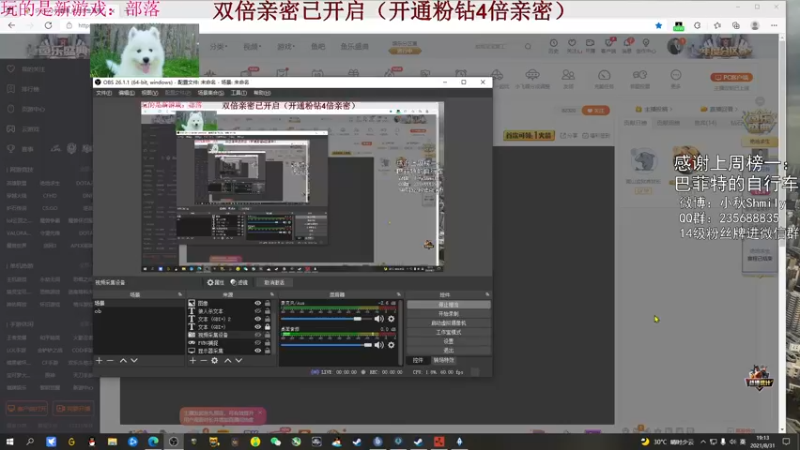Open 桌面音频 audio settings gear
Image resolution: width=800 pixels, height=450 pixels.
[391, 345]
